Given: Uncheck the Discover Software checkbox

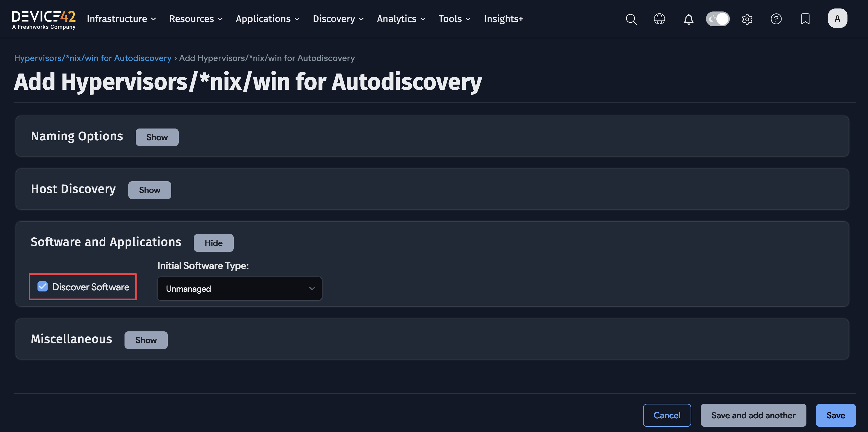Looking at the screenshot, I should pyautogui.click(x=42, y=287).
